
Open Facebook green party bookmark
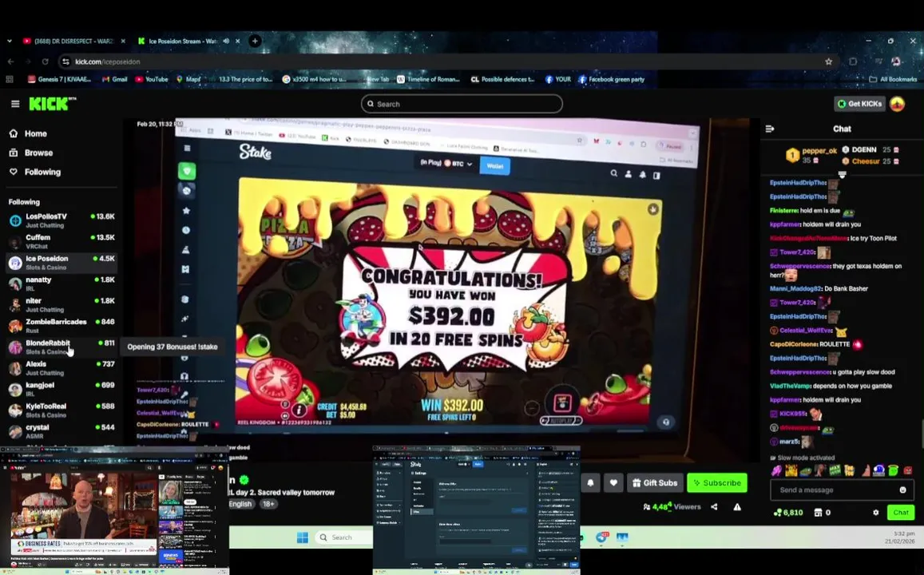click(x=612, y=79)
